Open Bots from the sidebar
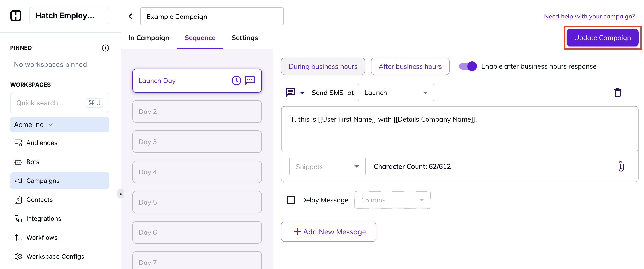Screen dimensions: 644x269 [x=33, y=162]
